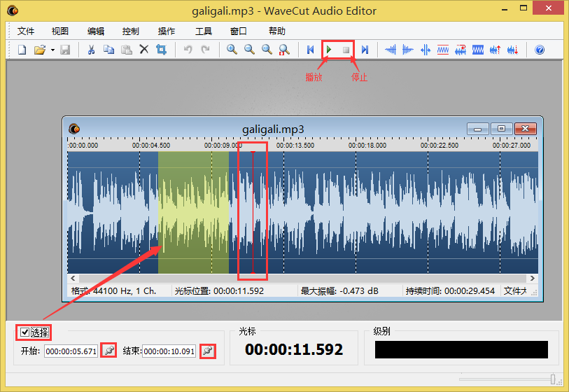This screenshot has width=569, height=392.
Task: Save the file using the floppy disk icon
Action: [65, 50]
